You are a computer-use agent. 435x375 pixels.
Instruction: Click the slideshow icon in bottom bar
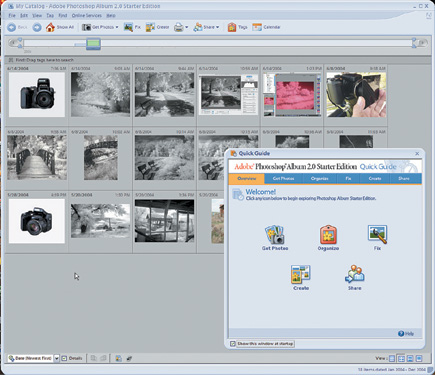pos(118,358)
